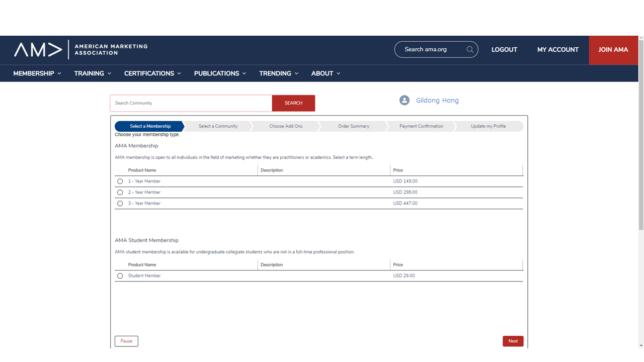Open the MEMBERSHIP nav item

(x=34, y=73)
